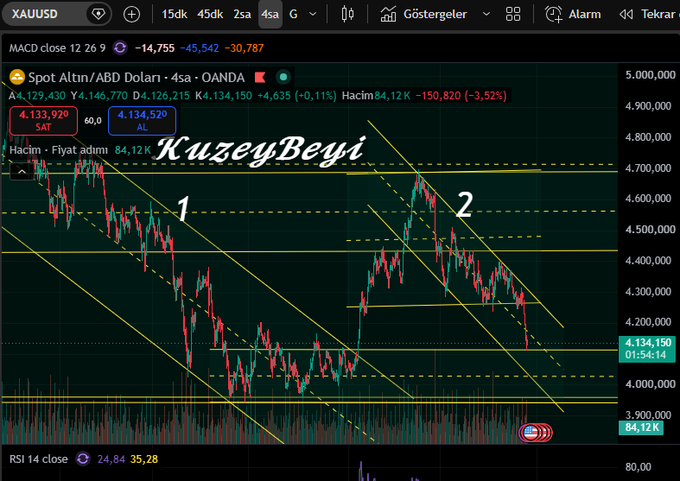Click the Göstergeler chart icon
Viewport: 680px width, 481px height.
(388, 14)
